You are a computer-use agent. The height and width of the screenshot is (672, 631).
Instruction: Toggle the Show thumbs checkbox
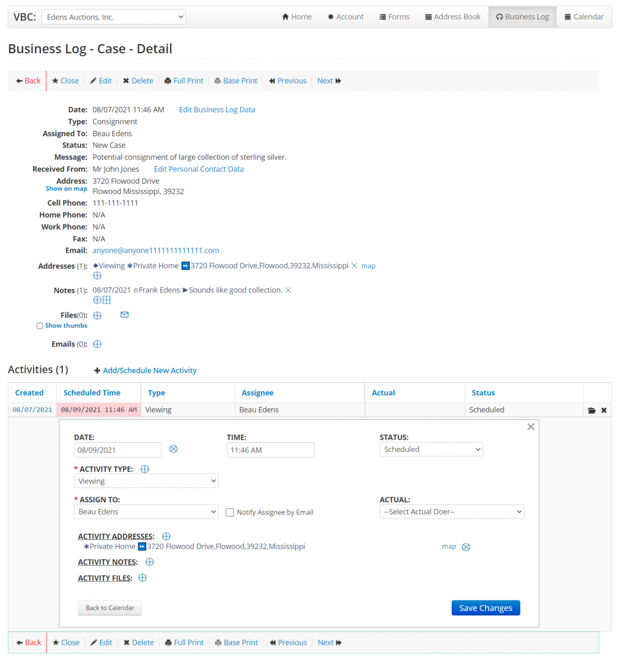pyautogui.click(x=40, y=326)
